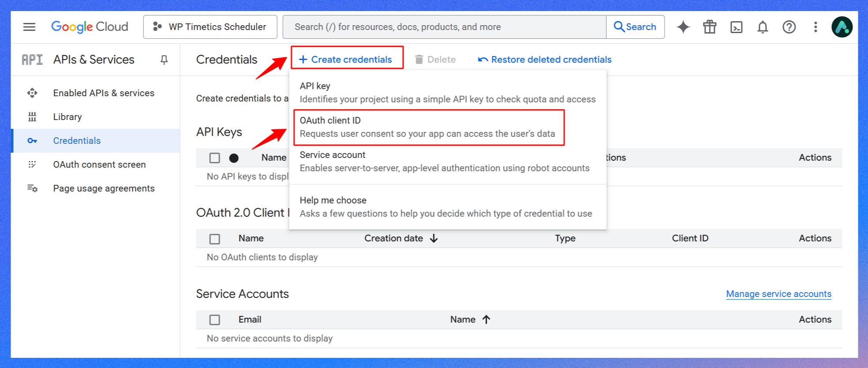Click the Service Accounts heading

pos(242,294)
